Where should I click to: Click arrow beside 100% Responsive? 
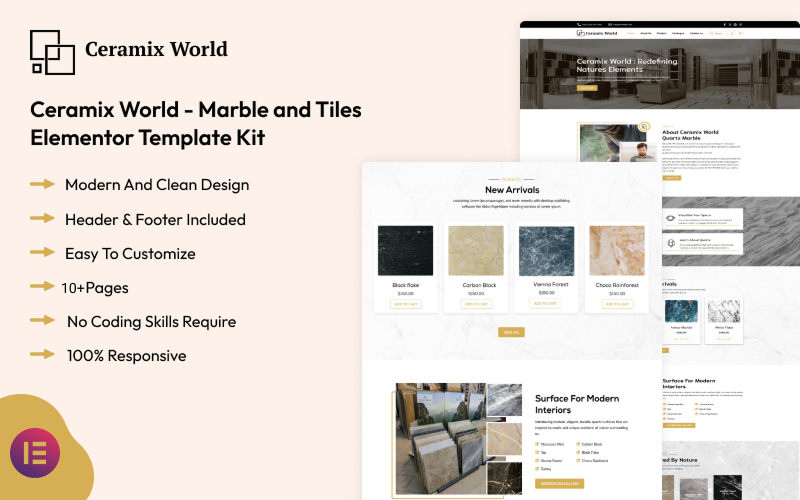(42, 355)
